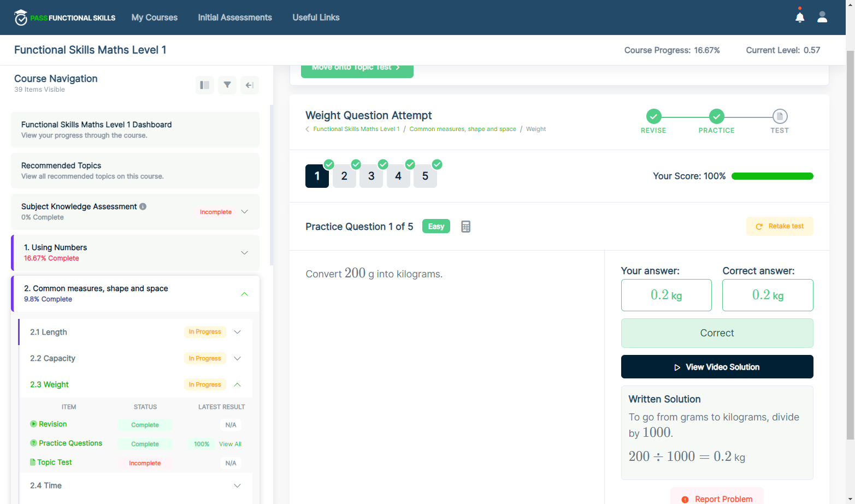Screen dimensions: 855x504
Task: Open My Courses menu
Action: [155, 17]
